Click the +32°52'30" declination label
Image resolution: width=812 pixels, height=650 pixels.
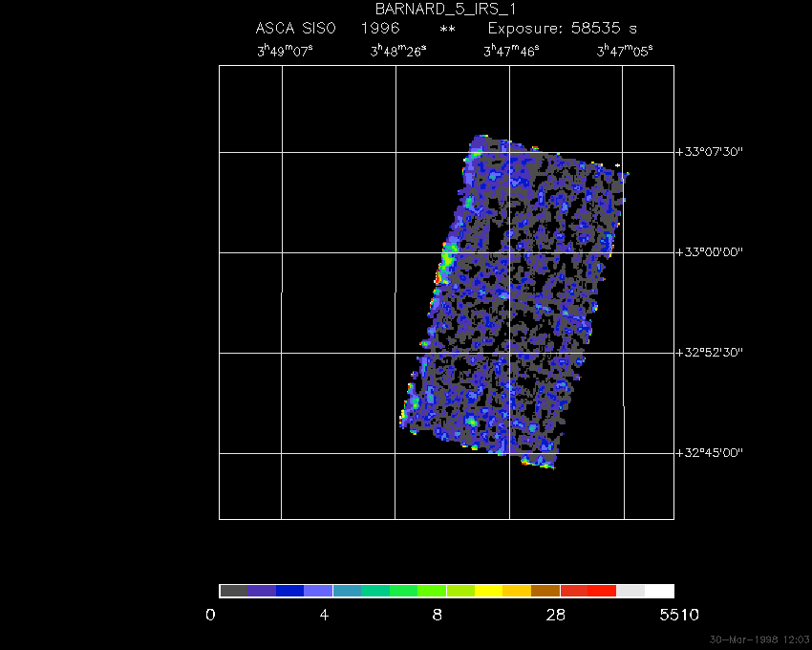click(709, 353)
